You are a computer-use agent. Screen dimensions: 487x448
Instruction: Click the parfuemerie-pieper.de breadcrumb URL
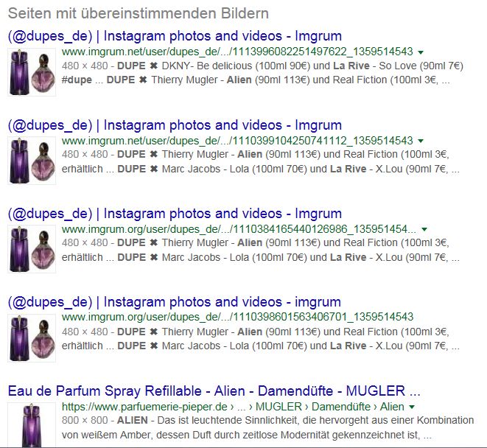[233, 407]
